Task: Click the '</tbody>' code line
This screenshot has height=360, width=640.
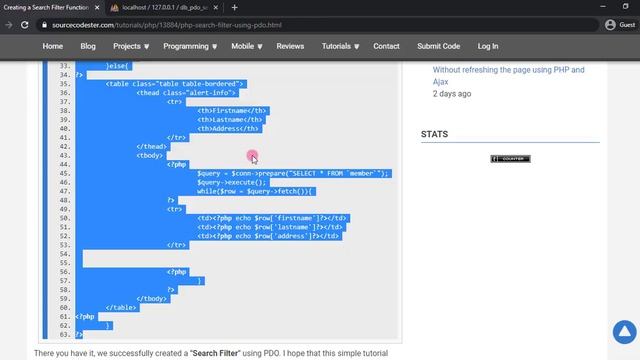Action: tap(151, 299)
